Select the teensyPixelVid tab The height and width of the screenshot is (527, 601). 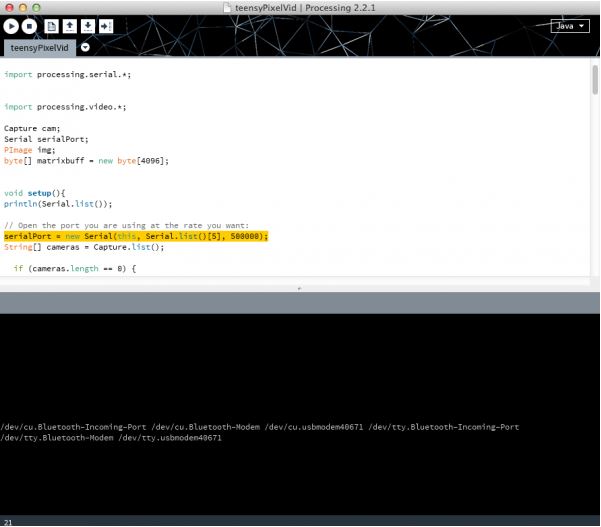coord(39,47)
